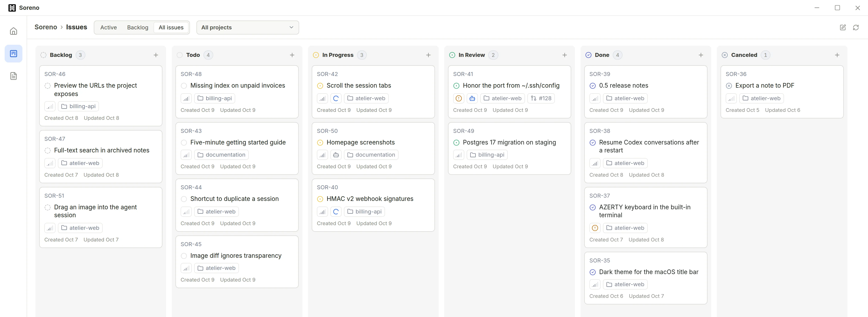Click the Soreno breadcrumb link
Screen dimensions: 868x317
pyautogui.click(x=46, y=27)
